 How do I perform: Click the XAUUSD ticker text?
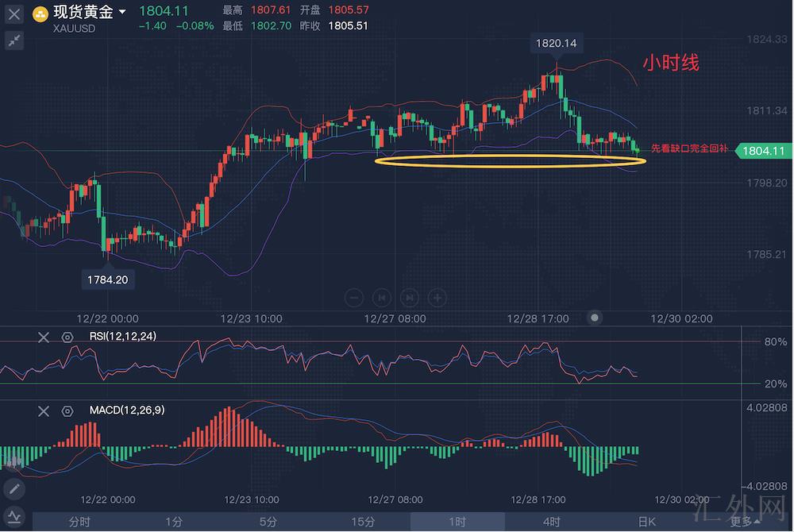coord(74,29)
